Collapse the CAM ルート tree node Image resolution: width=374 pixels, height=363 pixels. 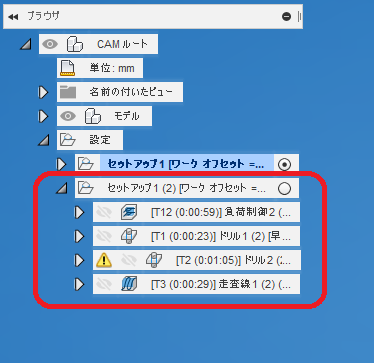(x=26, y=44)
